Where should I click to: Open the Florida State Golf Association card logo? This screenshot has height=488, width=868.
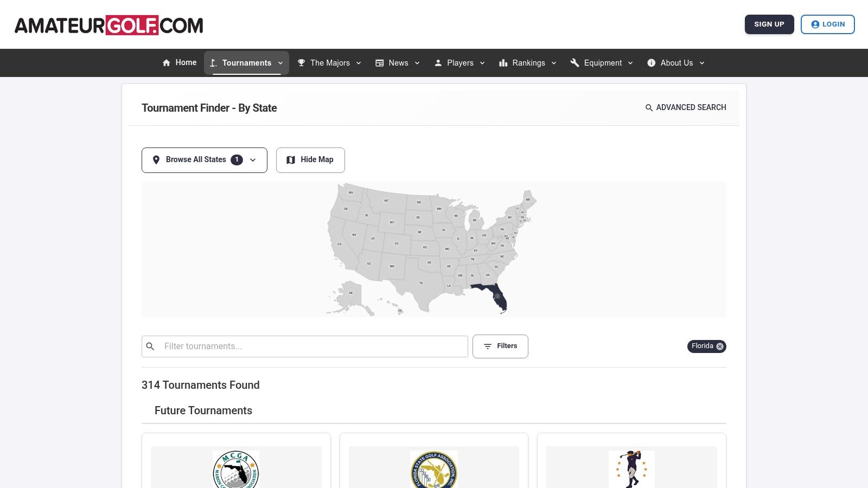(x=434, y=470)
